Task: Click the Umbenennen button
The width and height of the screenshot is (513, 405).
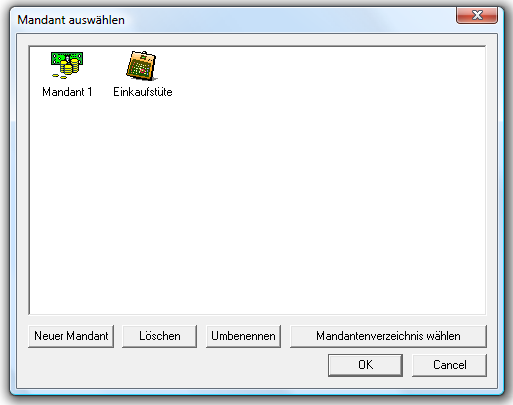Action: click(243, 336)
